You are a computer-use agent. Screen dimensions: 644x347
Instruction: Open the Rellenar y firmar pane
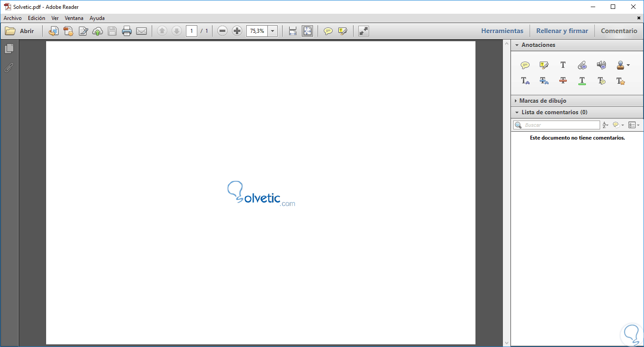pyautogui.click(x=562, y=31)
